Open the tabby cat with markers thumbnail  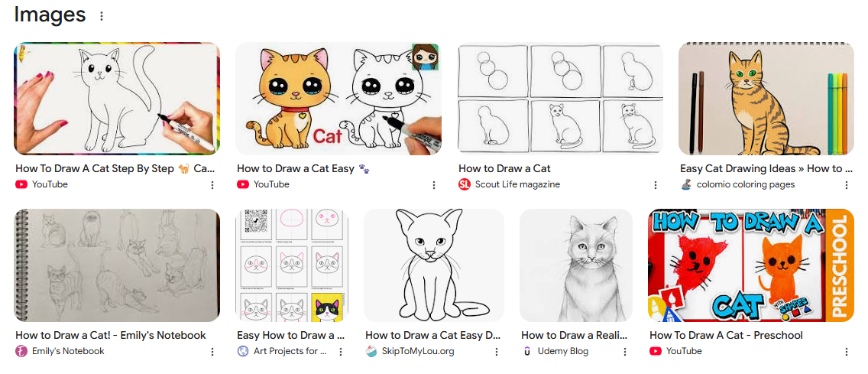[x=766, y=99]
